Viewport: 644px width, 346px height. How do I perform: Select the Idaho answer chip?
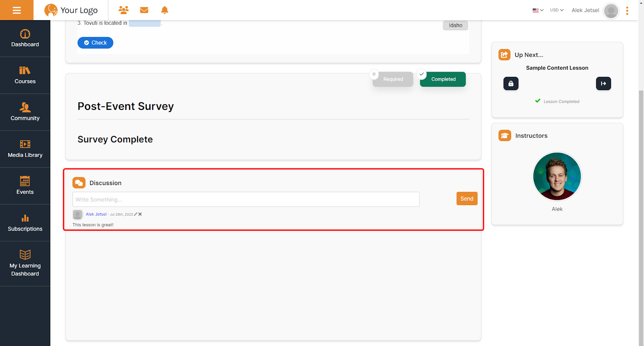coord(456,25)
